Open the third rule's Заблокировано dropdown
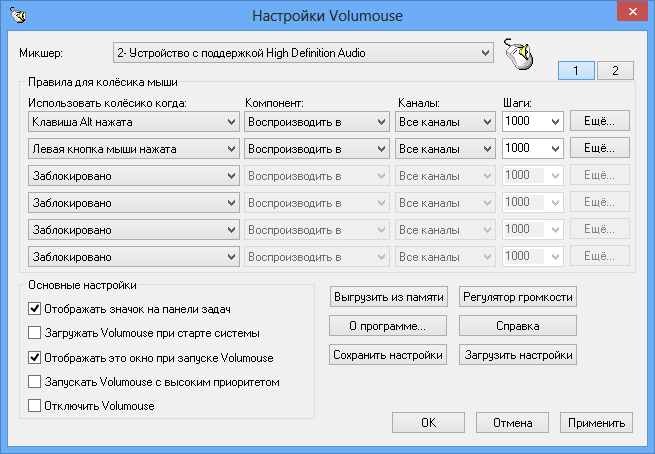655x454 pixels. (x=134, y=175)
